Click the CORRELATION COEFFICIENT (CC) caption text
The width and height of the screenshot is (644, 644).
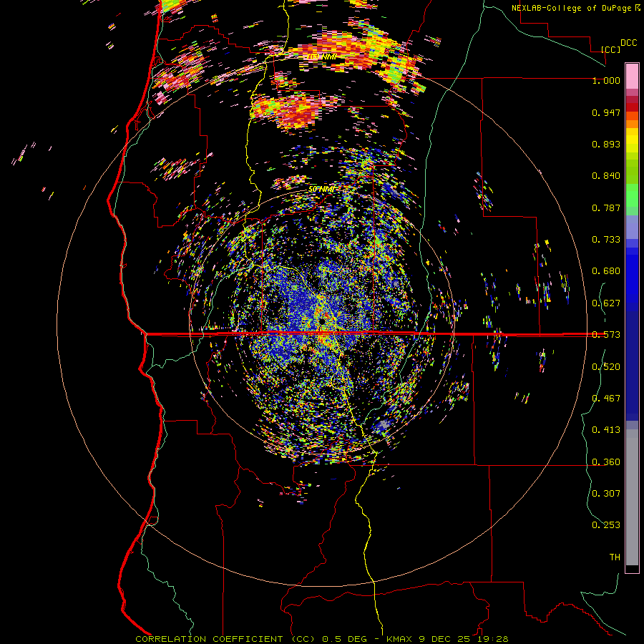point(225,639)
